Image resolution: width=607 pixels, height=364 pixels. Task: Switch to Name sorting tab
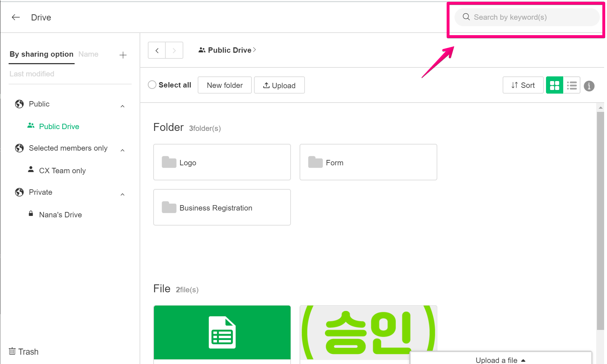coord(88,54)
